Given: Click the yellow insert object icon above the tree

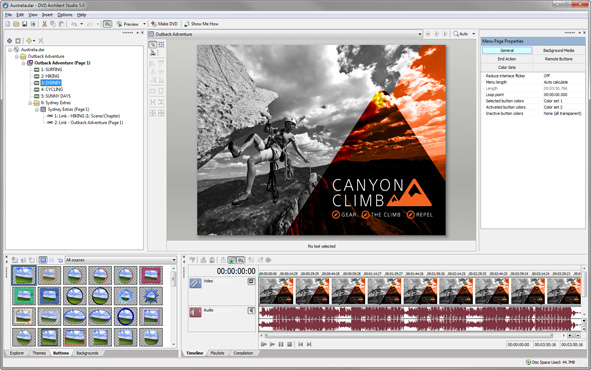Looking at the screenshot, I should coord(29,41).
